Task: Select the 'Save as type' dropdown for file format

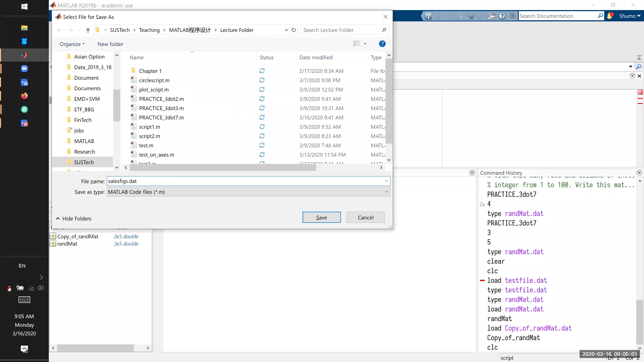Action: point(248,192)
